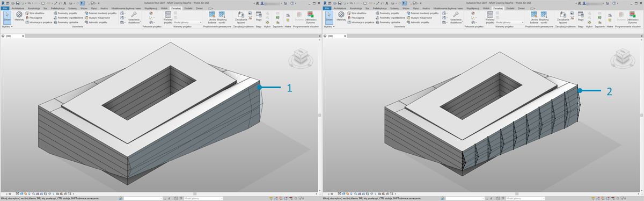
Task: Click Parametry projektu in right window
Action: (388, 12)
